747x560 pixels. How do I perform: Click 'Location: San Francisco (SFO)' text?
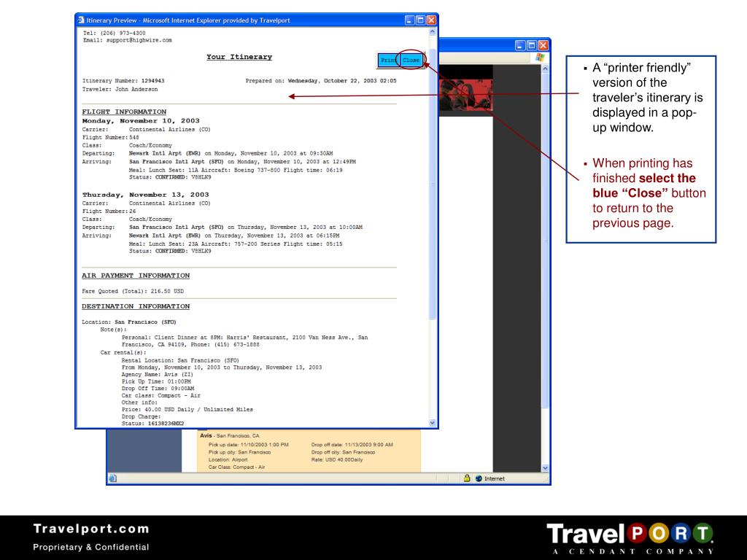click(x=129, y=322)
